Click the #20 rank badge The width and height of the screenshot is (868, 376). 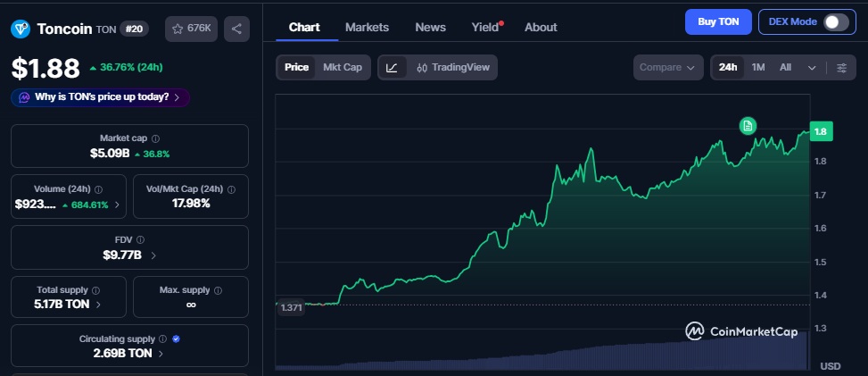[x=134, y=29]
